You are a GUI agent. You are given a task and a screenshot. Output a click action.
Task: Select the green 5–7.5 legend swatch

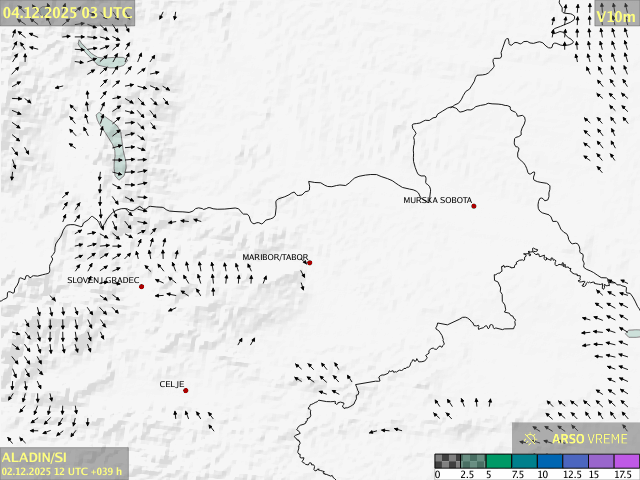point(499,461)
